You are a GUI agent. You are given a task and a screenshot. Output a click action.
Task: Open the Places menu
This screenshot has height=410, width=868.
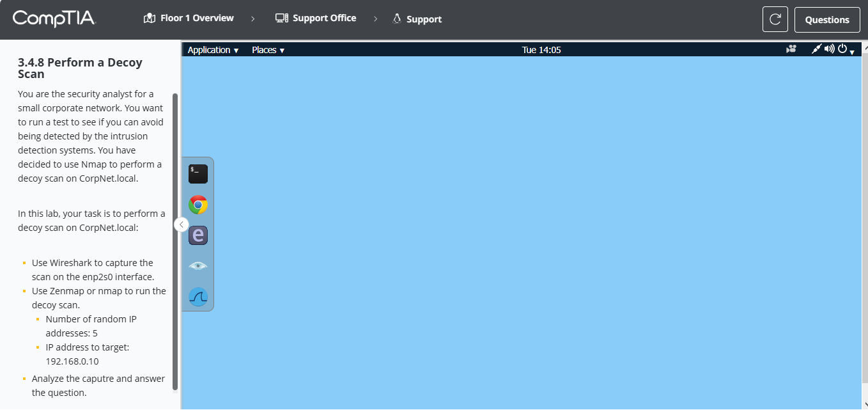(267, 49)
